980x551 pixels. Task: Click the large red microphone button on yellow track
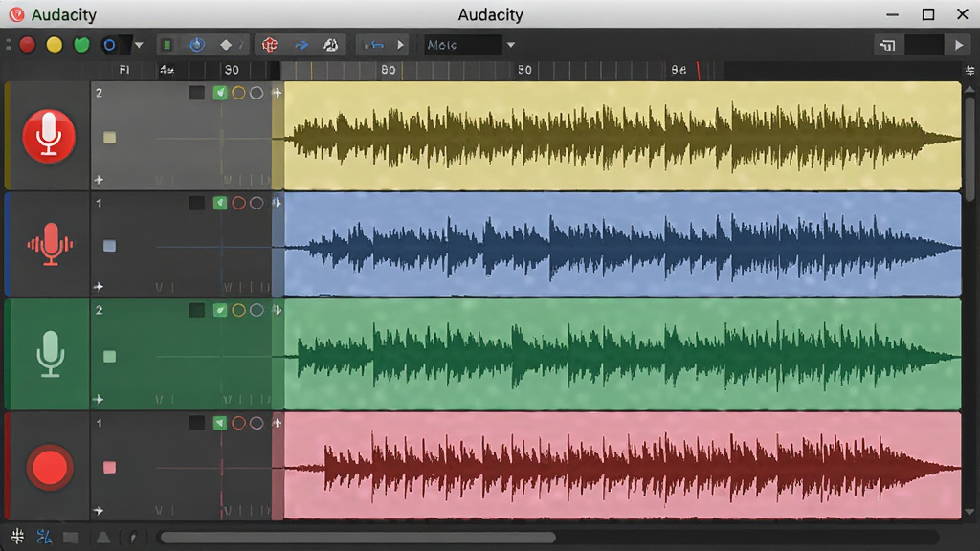coord(49,136)
